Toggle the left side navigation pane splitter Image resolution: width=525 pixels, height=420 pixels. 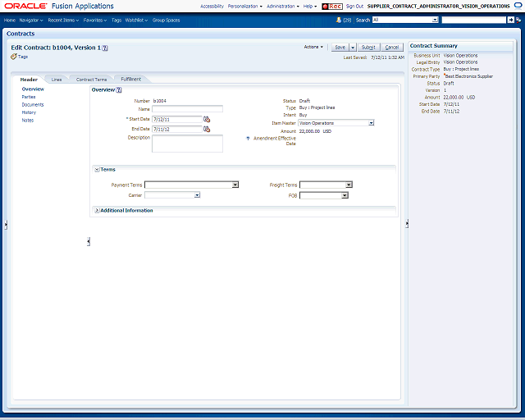89,241
